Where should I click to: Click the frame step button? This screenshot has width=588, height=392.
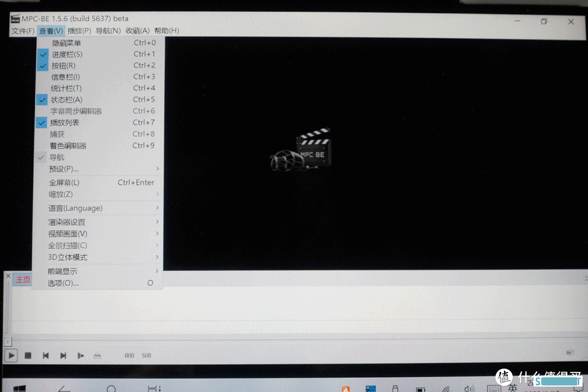[x=81, y=355]
